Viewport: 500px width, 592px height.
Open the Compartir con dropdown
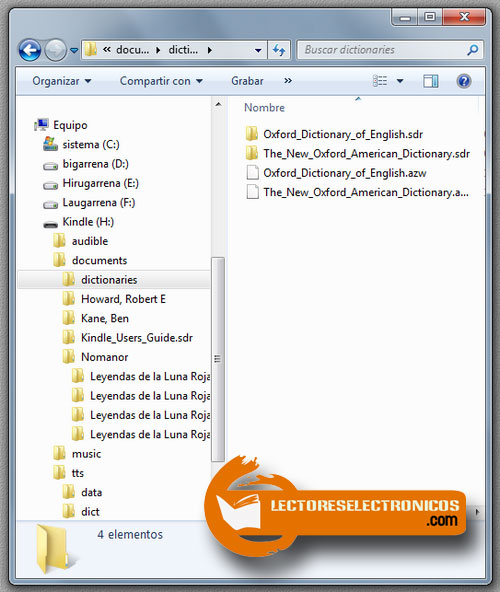click(x=161, y=81)
